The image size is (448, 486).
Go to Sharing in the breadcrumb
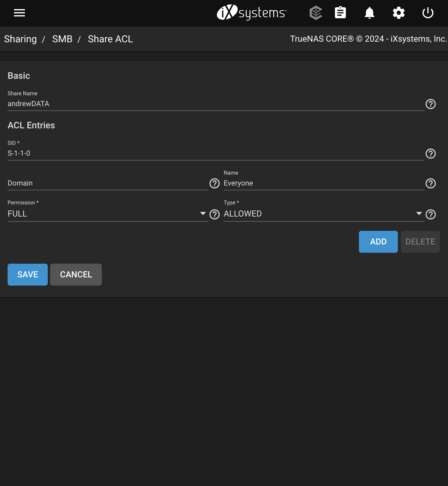tap(20, 39)
